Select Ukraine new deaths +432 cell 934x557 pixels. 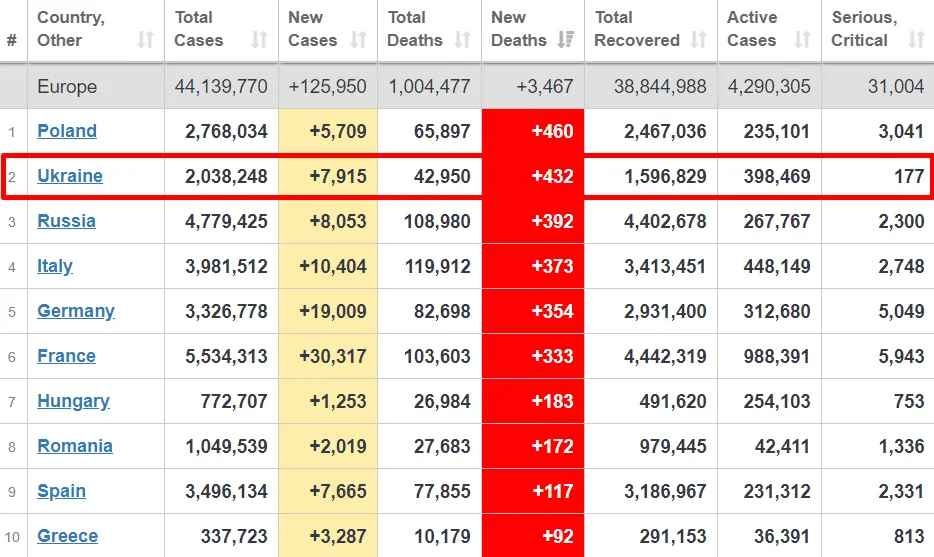click(x=533, y=176)
